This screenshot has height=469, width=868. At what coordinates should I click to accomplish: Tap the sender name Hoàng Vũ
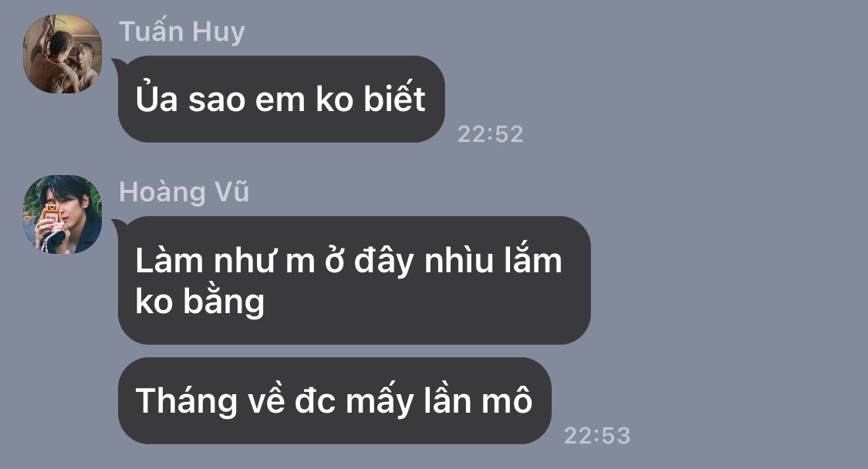(184, 191)
